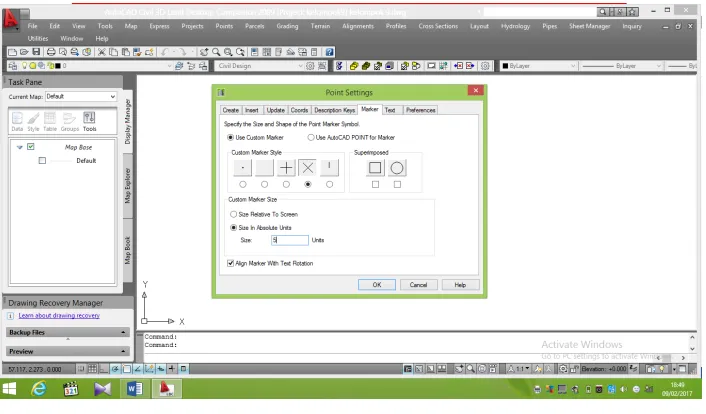The image size is (706, 414).
Task: Click the Open file icon
Action: click(x=24, y=52)
